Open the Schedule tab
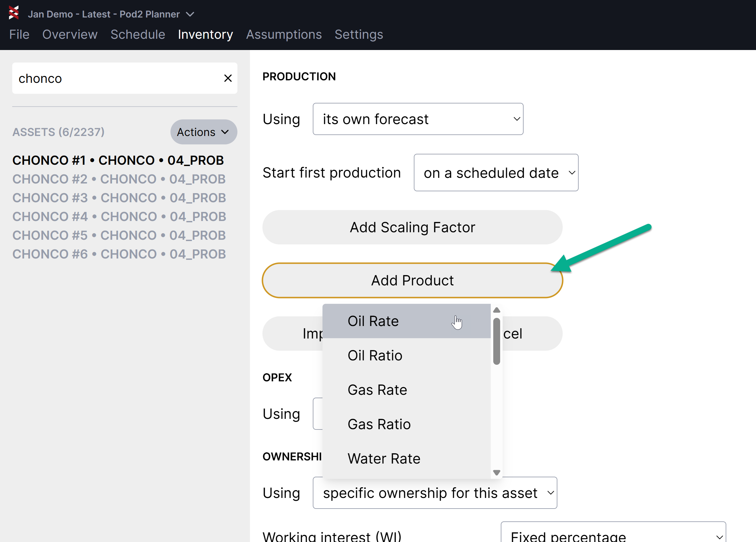The width and height of the screenshot is (756, 542). click(x=138, y=35)
